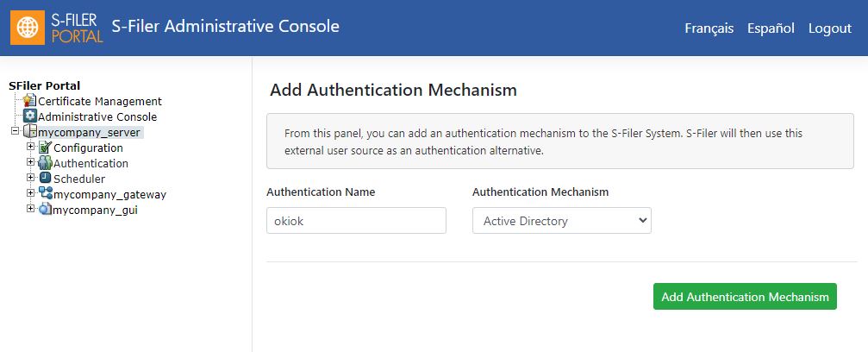Switch language to Español
Image resolution: width=868 pixels, height=352 pixels.
[x=771, y=28]
